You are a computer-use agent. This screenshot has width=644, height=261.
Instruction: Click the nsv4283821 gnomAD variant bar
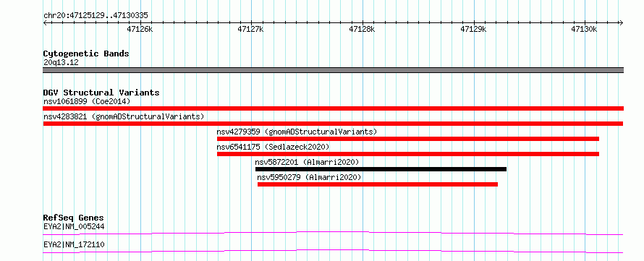pyautogui.click(x=333, y=124)
